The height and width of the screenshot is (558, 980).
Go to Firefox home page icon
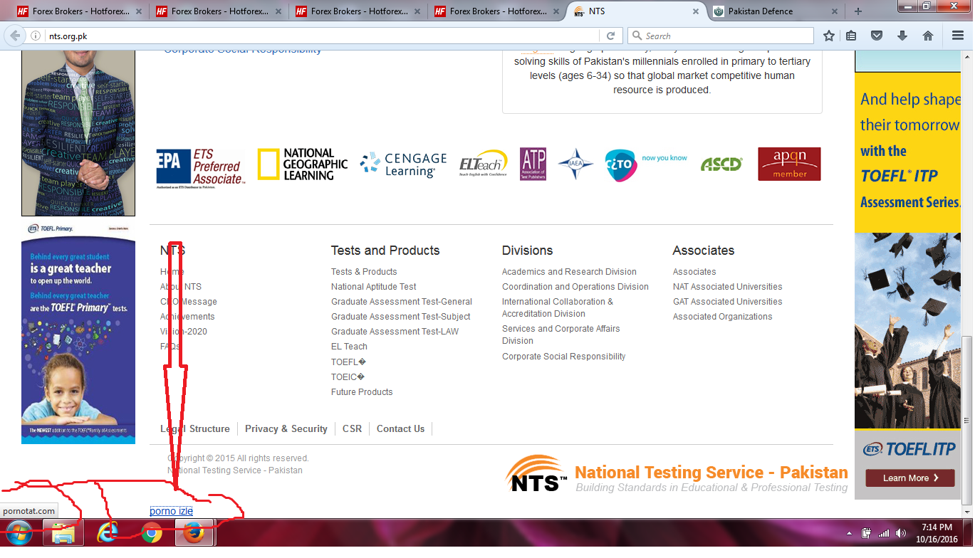pyautogui.click(x=928, y=36)
